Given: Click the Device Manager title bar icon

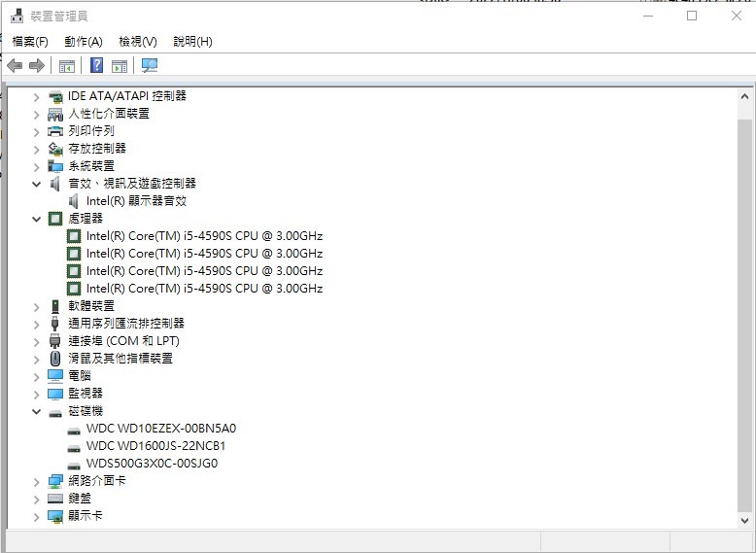Looking at the screenshot, I should tap(17, 16).
